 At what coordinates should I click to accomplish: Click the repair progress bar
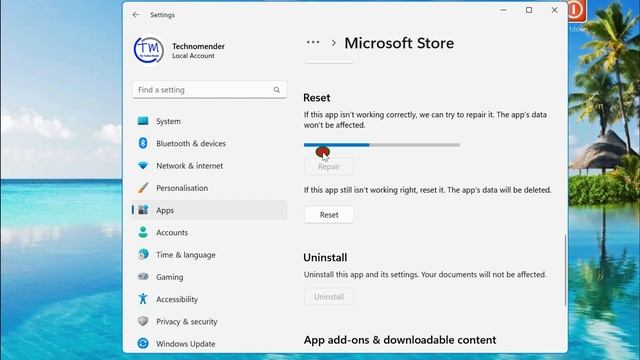click(382, 144)
